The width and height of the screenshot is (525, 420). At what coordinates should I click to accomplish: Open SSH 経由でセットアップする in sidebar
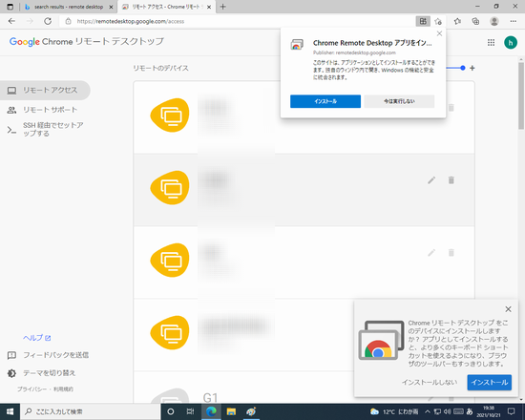tap(45, 129)
